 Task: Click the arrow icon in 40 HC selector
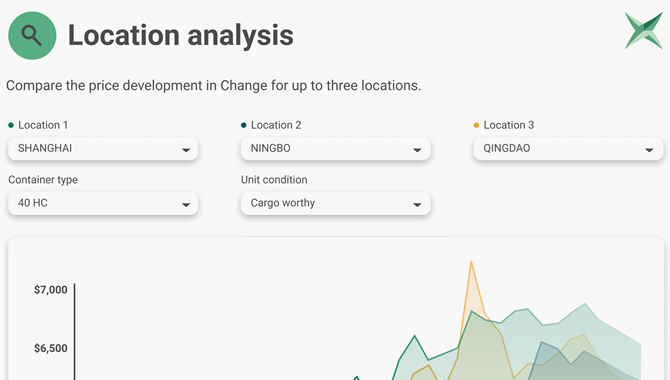point(186,205)
